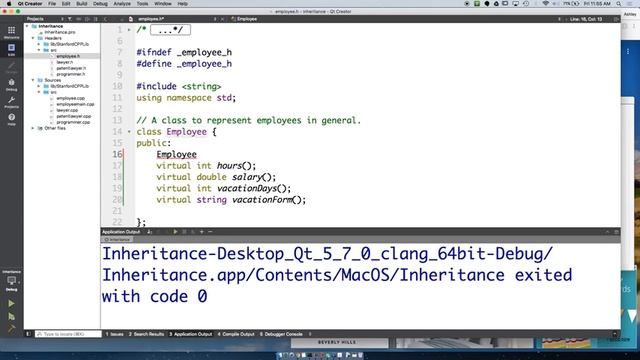
Task: Select employee.cpp in project tree
Action: pyautogui.click(x=70, y=98)
